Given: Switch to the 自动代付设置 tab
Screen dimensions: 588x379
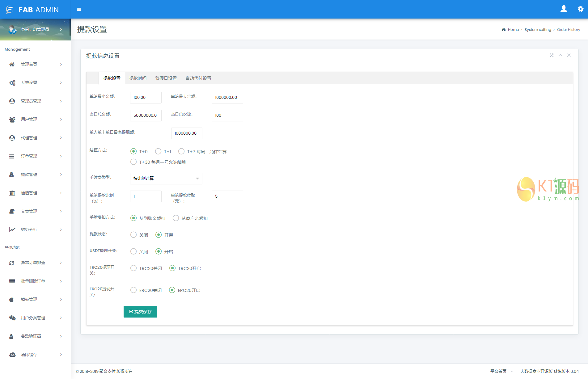Looking at the screenshot, I should point(198,78).
